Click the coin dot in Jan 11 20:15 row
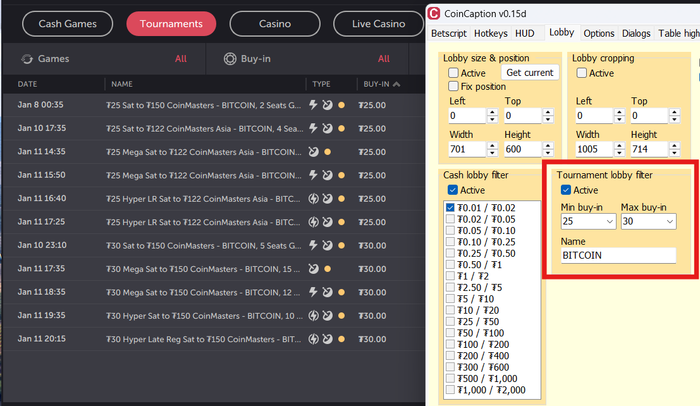Image resolution: width=700 pixels, height=406 pixels. click(x=342, y=339)
